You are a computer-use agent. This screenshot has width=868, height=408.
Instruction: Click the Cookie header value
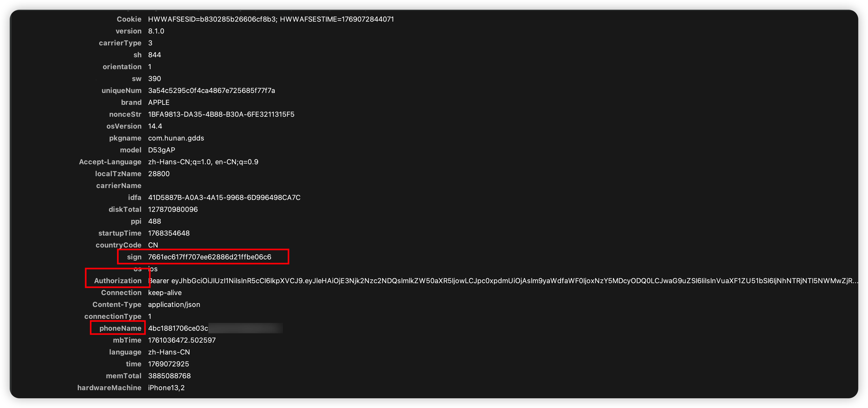point(271,19)
